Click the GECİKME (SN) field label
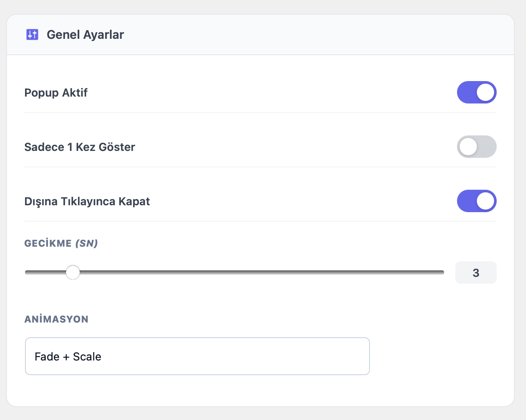Viewport: 526px width, 420px height. [x=61, y=243]
